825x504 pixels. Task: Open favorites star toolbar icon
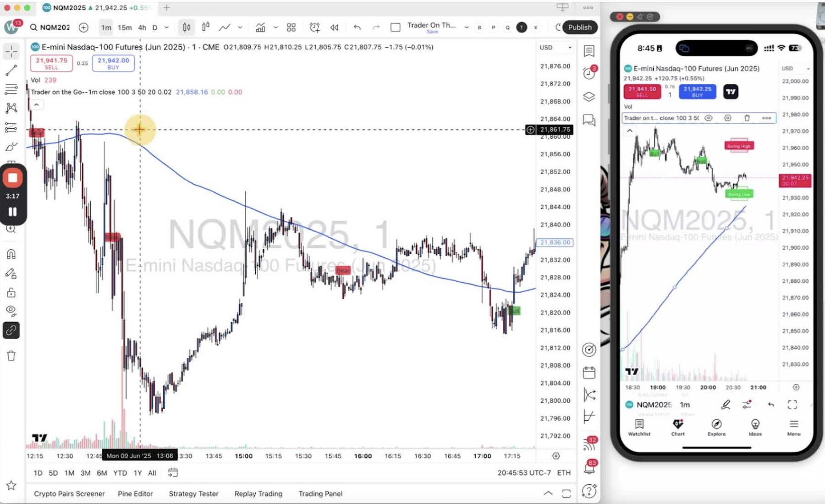point(11,485)
